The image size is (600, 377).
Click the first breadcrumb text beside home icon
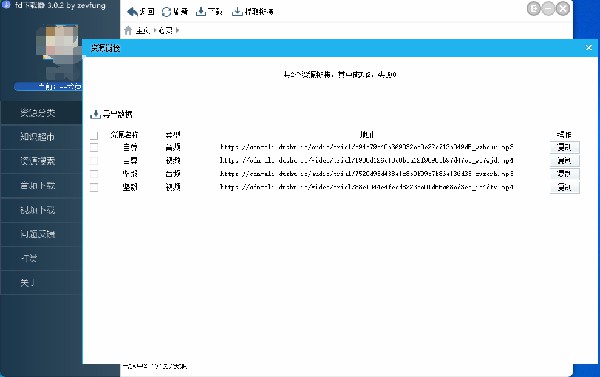142,31
